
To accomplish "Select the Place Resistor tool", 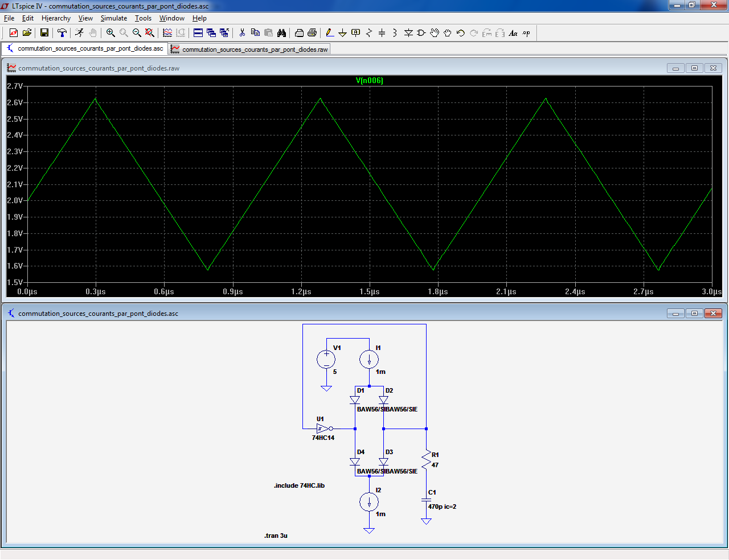I will (368, 33).
